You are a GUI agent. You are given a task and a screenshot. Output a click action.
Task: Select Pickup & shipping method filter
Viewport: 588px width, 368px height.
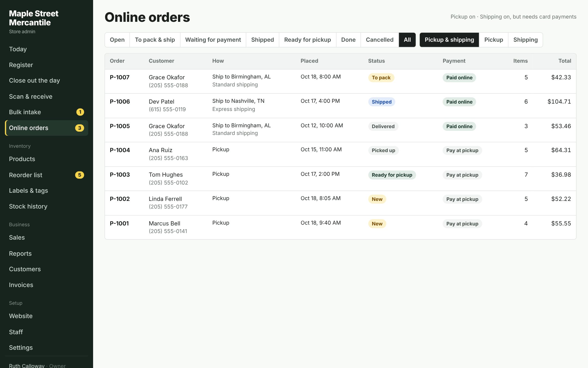pos(449,40)
